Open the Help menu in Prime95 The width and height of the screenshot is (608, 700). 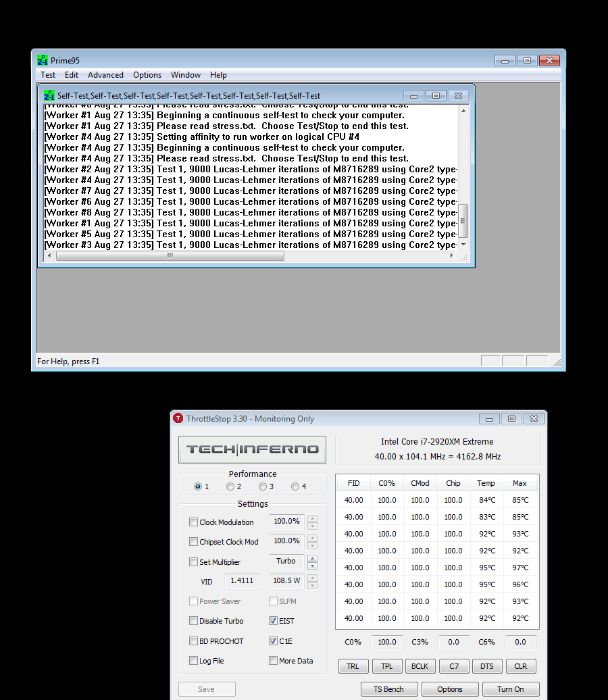coord(218,75)
